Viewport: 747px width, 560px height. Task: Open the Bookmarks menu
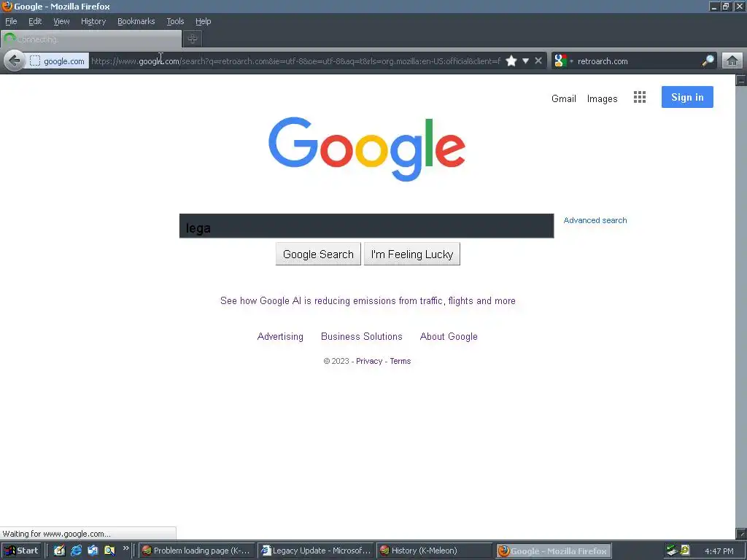(136, 21)
